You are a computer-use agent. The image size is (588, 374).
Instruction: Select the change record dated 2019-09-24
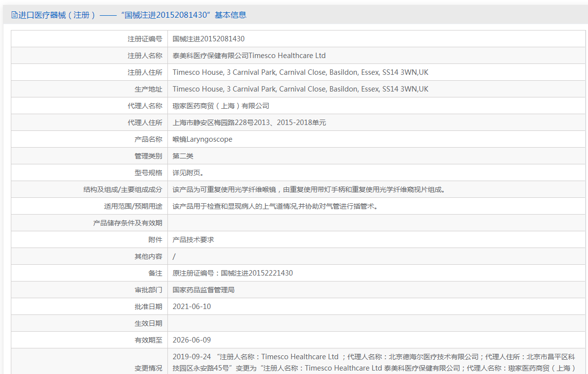tap(374, 362)
